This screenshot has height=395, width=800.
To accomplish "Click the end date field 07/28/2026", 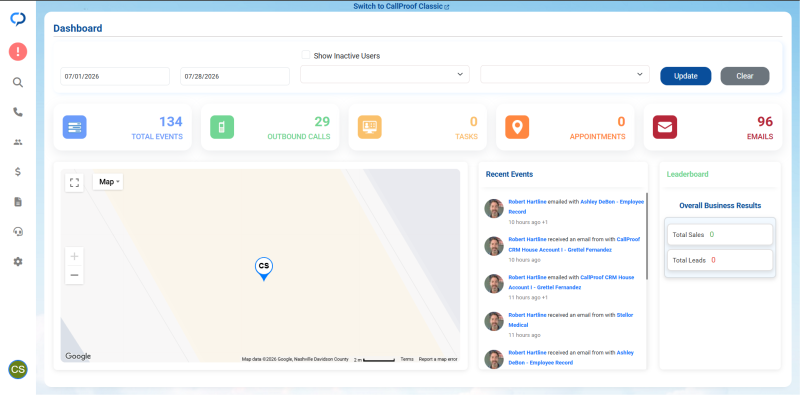I will 235,76.
